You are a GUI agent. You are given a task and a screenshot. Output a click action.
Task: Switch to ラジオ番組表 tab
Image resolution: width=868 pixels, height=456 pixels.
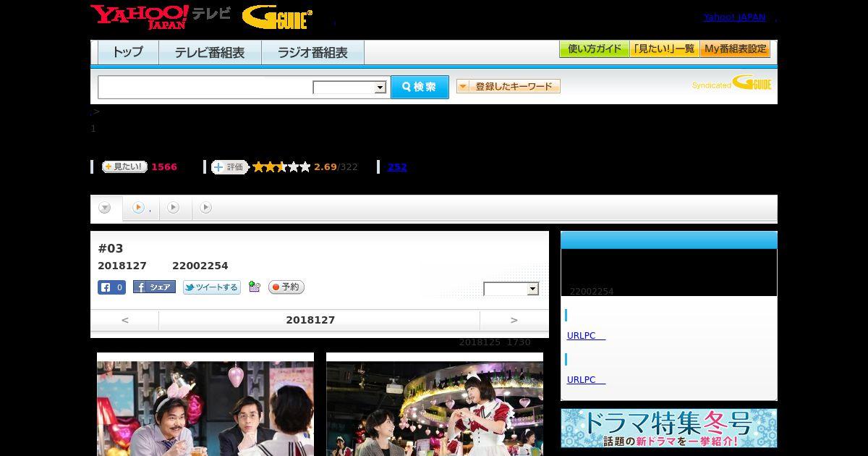point(312,52)
